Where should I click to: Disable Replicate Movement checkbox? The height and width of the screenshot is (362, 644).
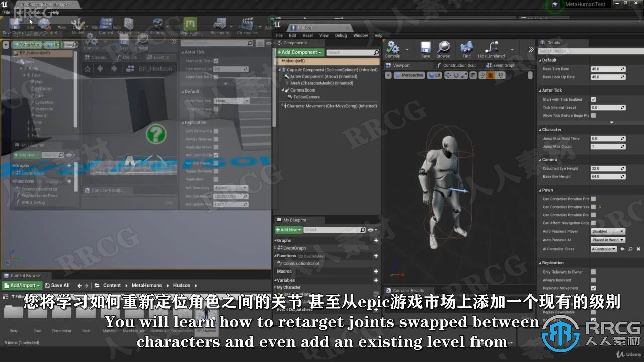[x=593, y=288]
